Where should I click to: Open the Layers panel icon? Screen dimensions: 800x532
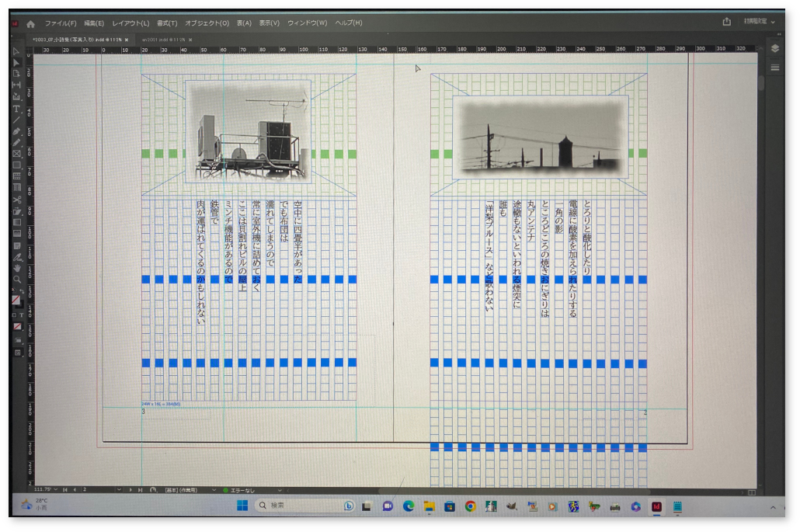point(774,48)
